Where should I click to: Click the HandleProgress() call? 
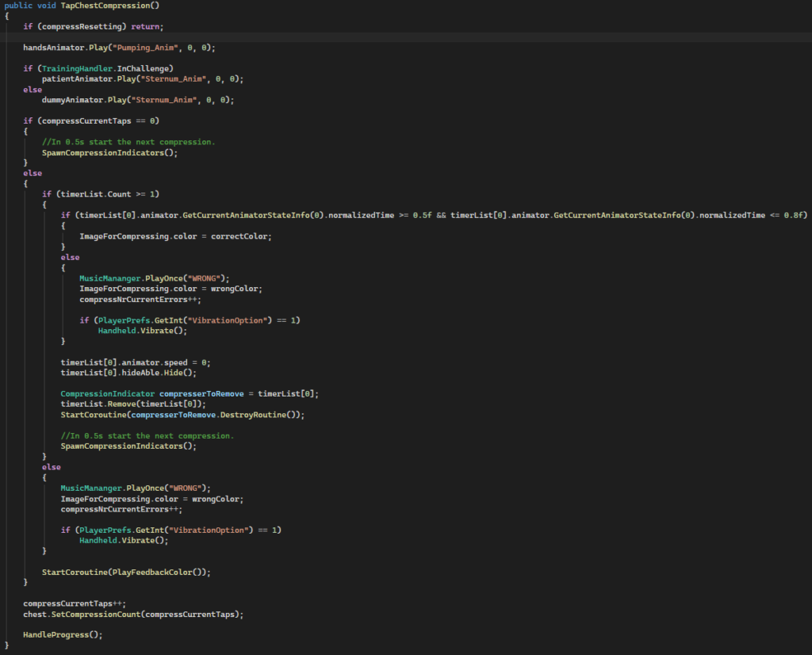62,634
